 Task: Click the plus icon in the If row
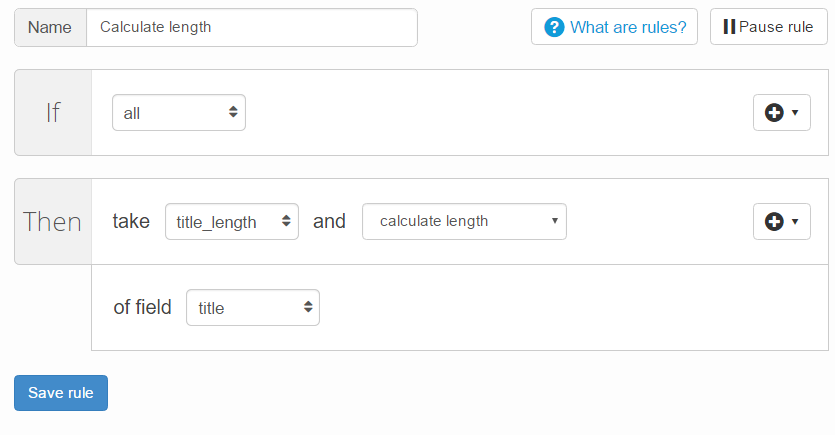pyautogui.click(x=774, y=113)
